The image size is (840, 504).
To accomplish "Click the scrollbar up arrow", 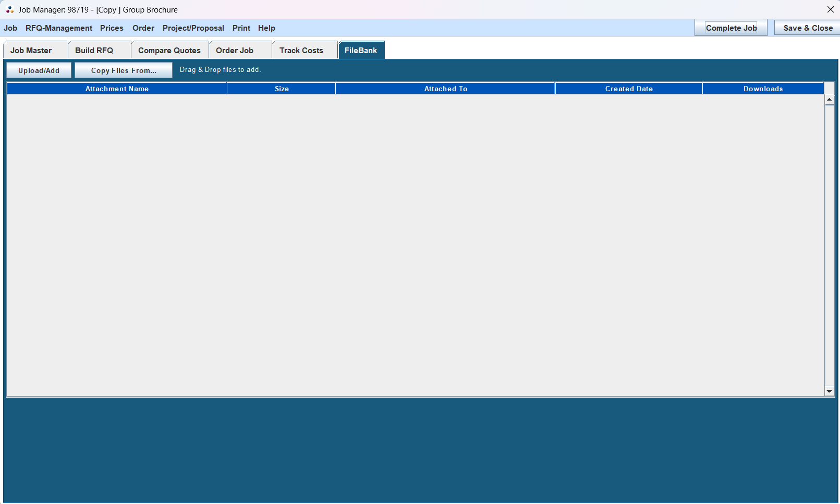I will click(830, 99).
